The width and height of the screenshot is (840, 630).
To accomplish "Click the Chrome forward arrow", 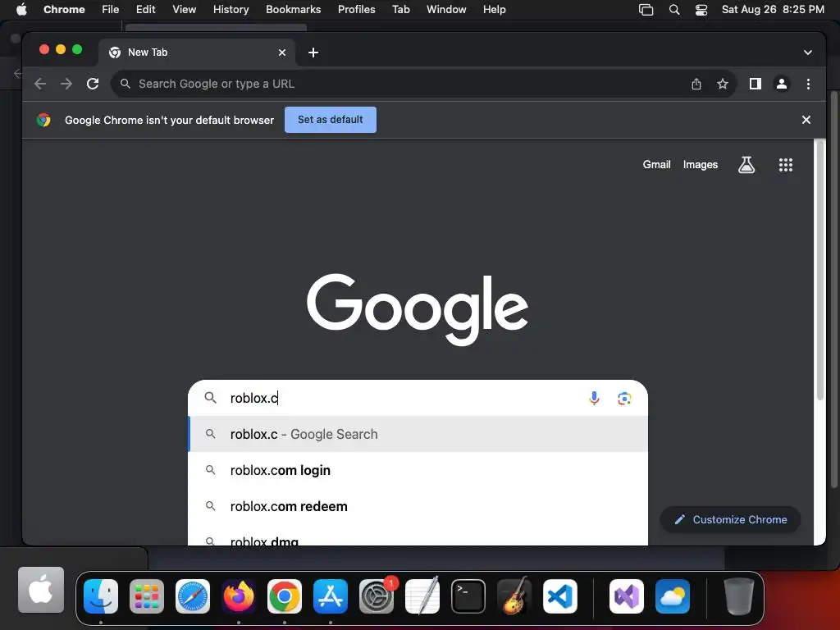I will coord(66,84).
